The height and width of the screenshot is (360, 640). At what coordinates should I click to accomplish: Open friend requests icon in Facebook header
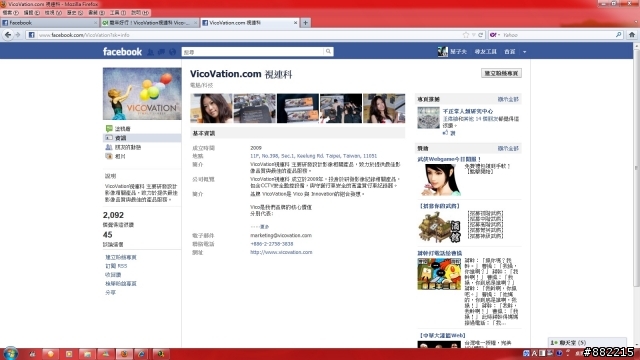151,52
